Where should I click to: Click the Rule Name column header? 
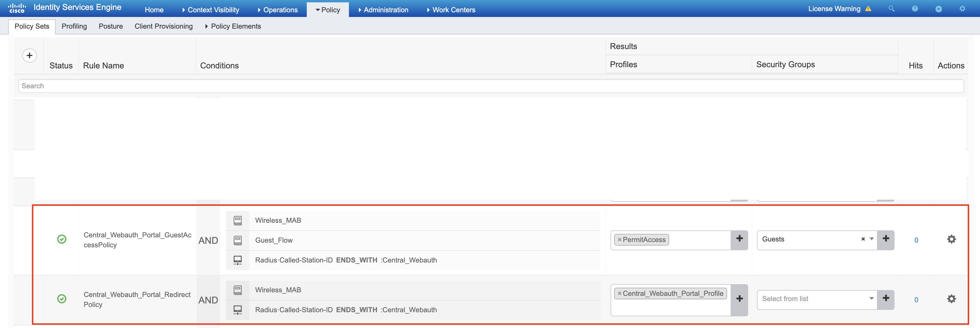click(104, 65)
